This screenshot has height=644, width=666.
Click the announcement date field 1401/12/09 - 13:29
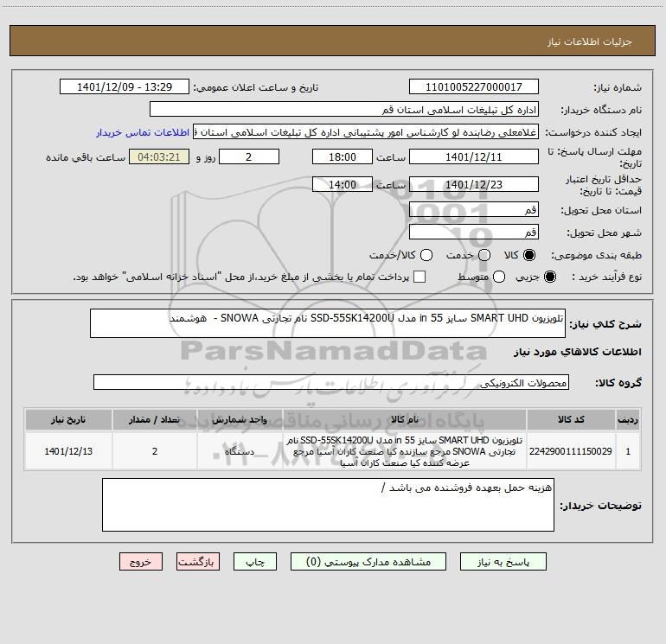tap(125, 87)
